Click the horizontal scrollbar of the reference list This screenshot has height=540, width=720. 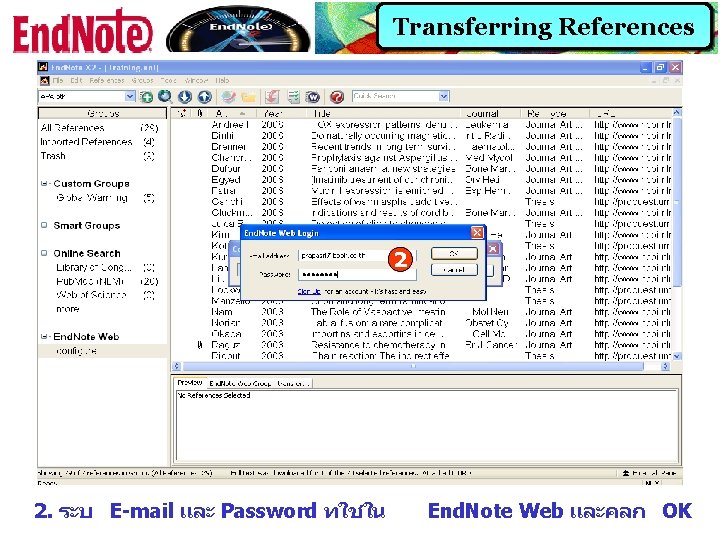413,366
